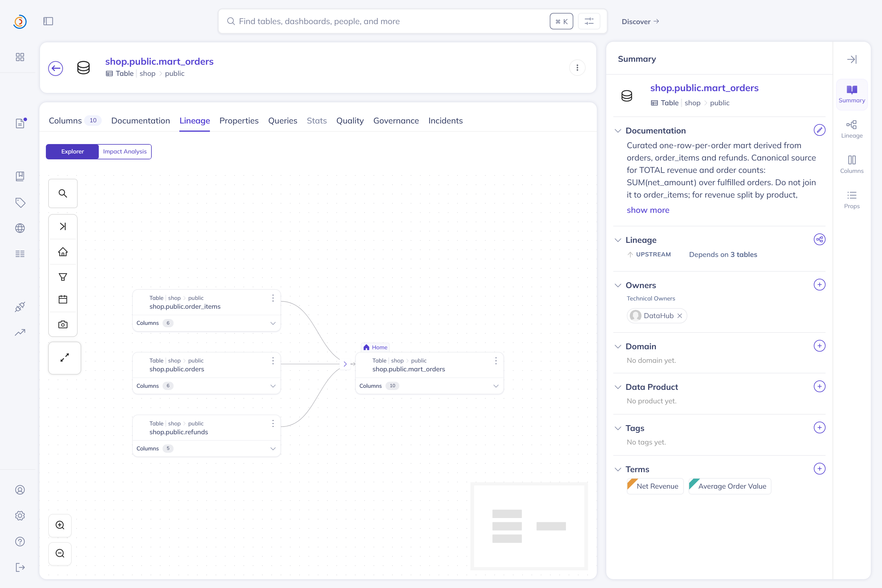This screenshot has width=882, height=588.
Task: Collapse the Owners section
Action: click(x=618, y=285)
